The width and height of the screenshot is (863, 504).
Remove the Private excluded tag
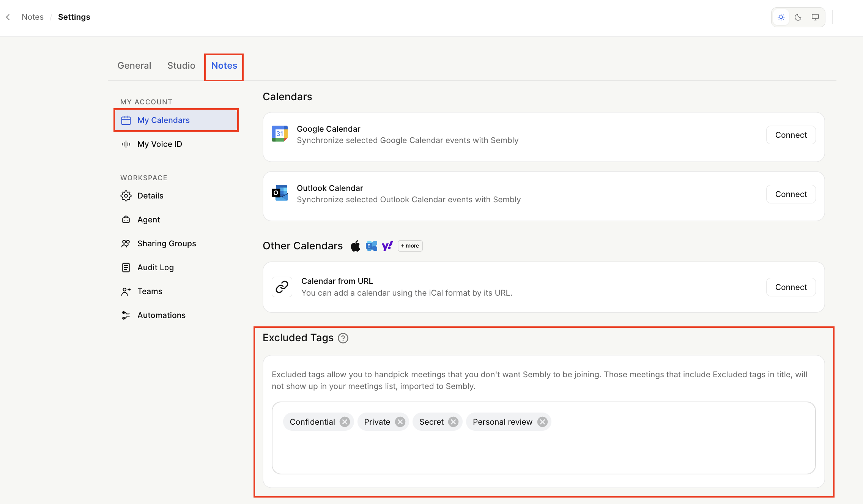[x=400, y=422]
